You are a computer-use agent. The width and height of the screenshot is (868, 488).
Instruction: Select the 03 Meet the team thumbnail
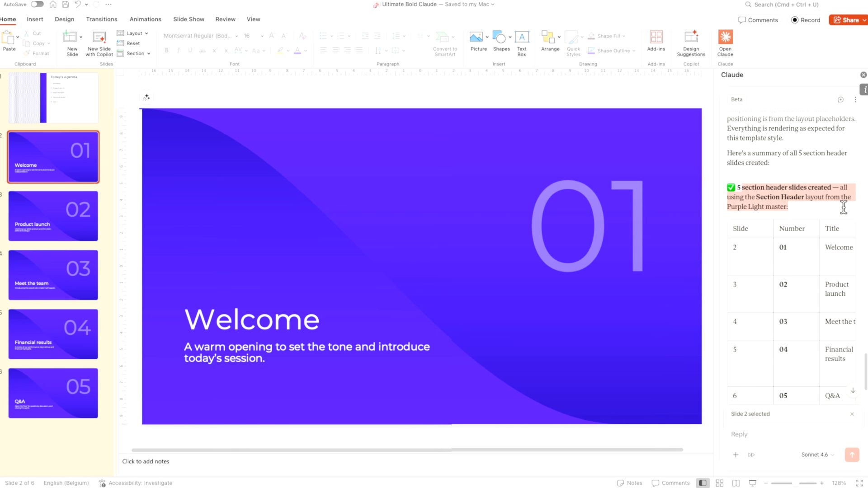[x=53, y=275]
